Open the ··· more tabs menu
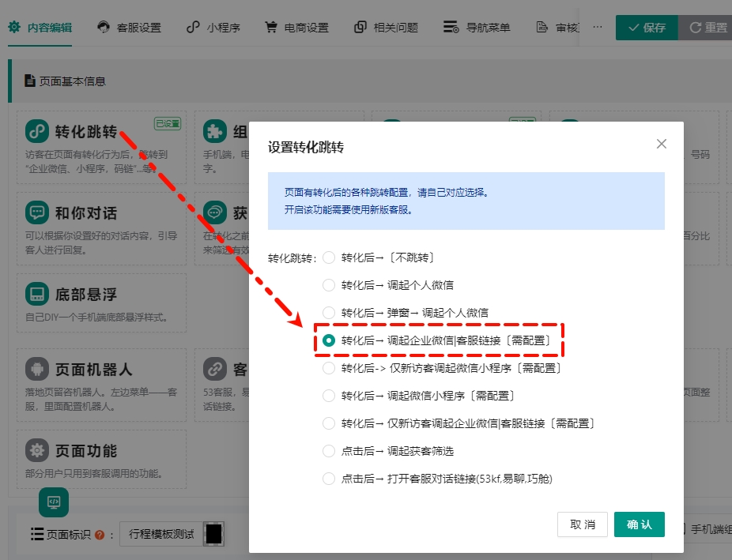This screenshot has width=732, height=560. point(597,27)
